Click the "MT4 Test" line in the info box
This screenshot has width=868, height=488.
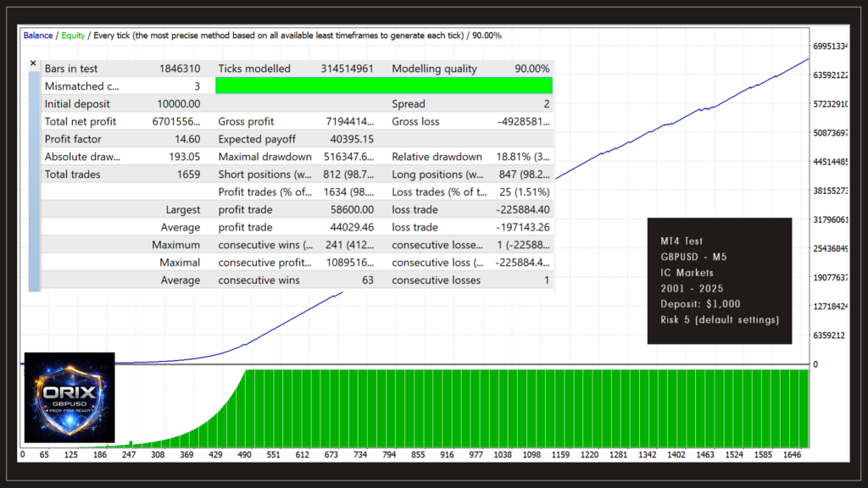[x=682, y=241]
